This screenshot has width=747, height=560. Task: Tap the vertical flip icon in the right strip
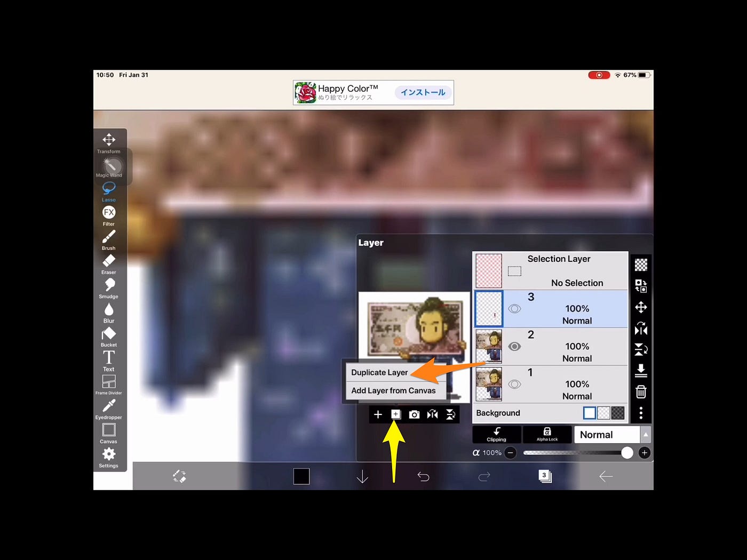click(x=641, y=349)
